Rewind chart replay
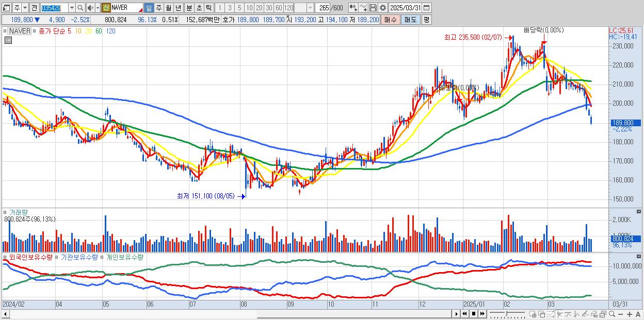This screenshot has width=644, height=320. point(464,314)
